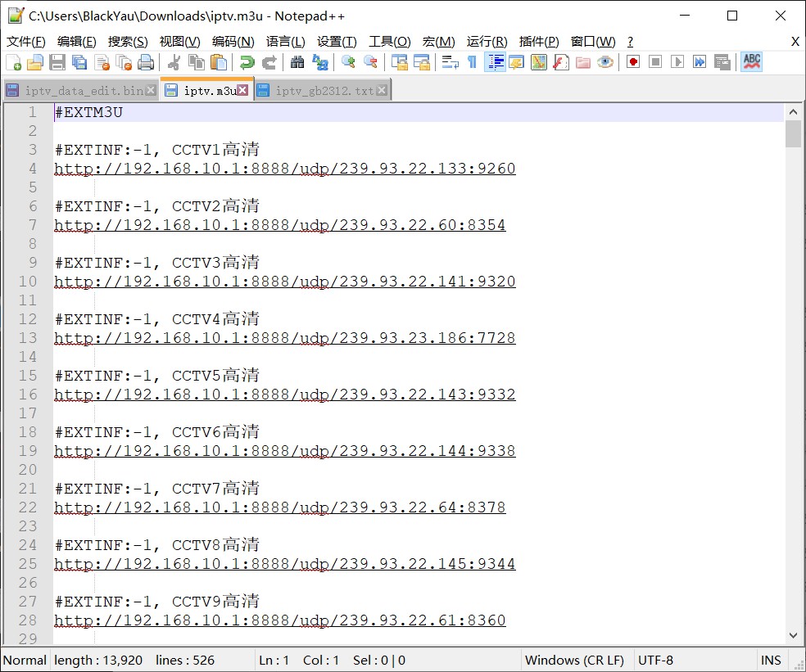Open Folder as Workspace icon

click(583, 62)
